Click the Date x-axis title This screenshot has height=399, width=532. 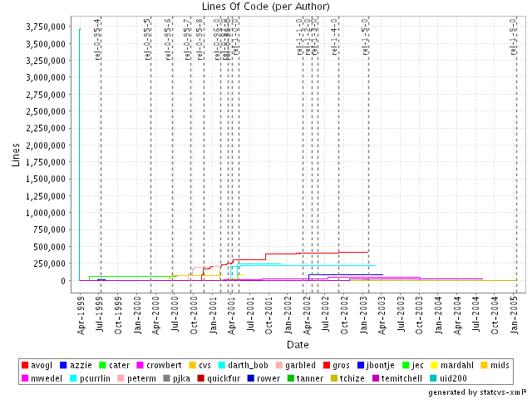pyautogui.click(x=298, y=343)
